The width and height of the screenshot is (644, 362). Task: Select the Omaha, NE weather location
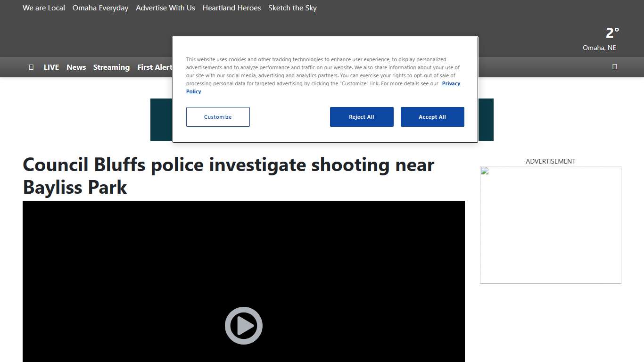click(599, 48)
